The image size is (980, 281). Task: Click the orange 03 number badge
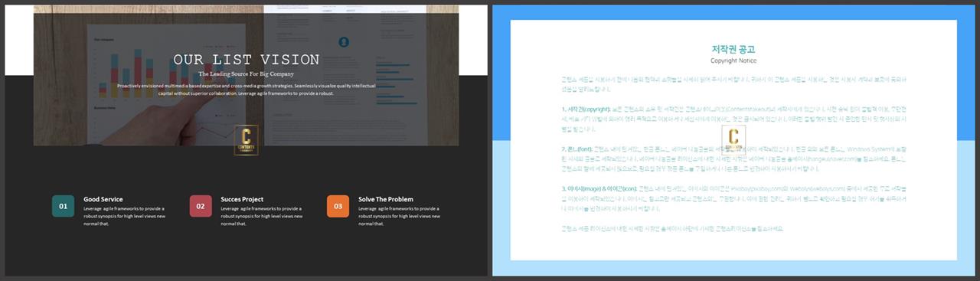[338, 206]
